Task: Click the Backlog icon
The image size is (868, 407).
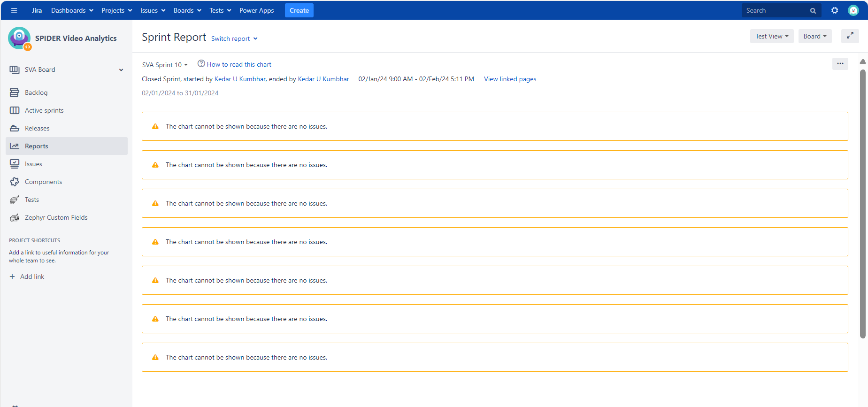Action: click(x=15, y=92)
